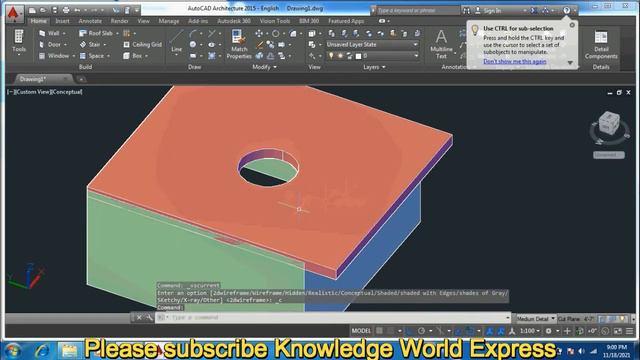Click the Help question mark icon
The height and width of the screenshot is (360, 640).
[567, 11]
